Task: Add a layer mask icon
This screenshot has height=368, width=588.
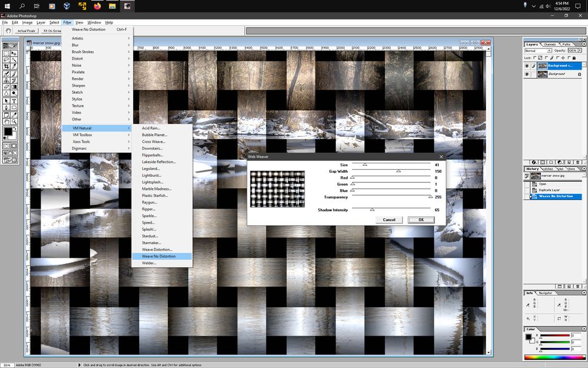Action: click(543, 162)
